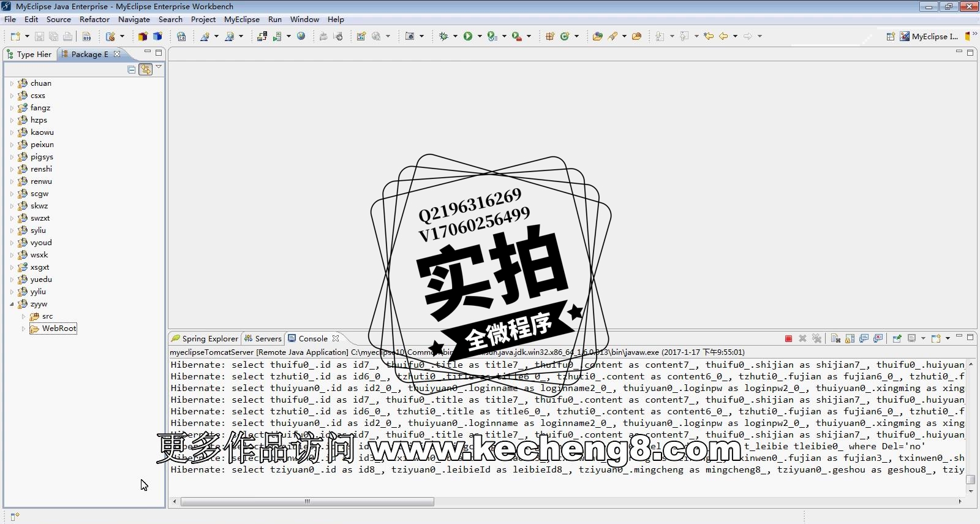Toggle Link with Editor in Package Explorer
This screenshot has height=524, width=980.
pos(145,69)
